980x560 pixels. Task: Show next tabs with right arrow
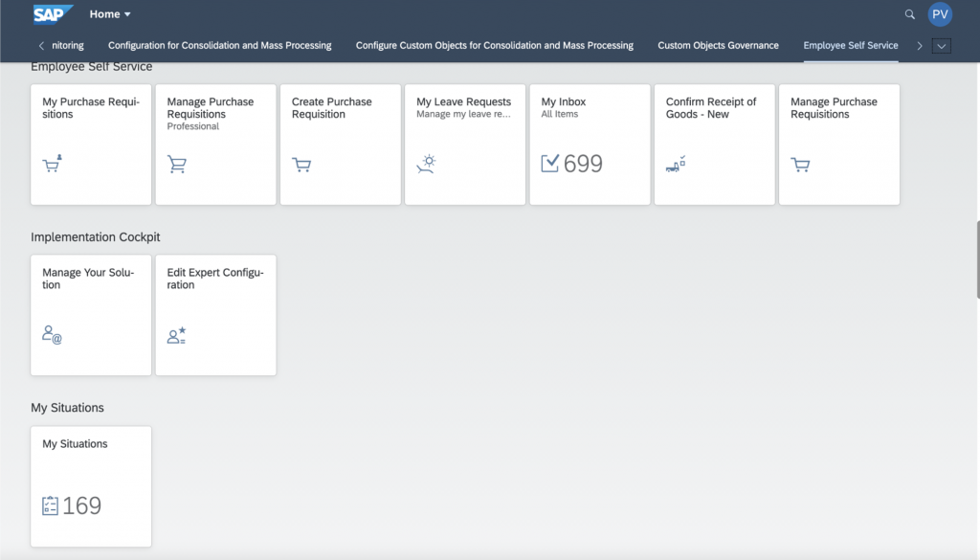920,46
